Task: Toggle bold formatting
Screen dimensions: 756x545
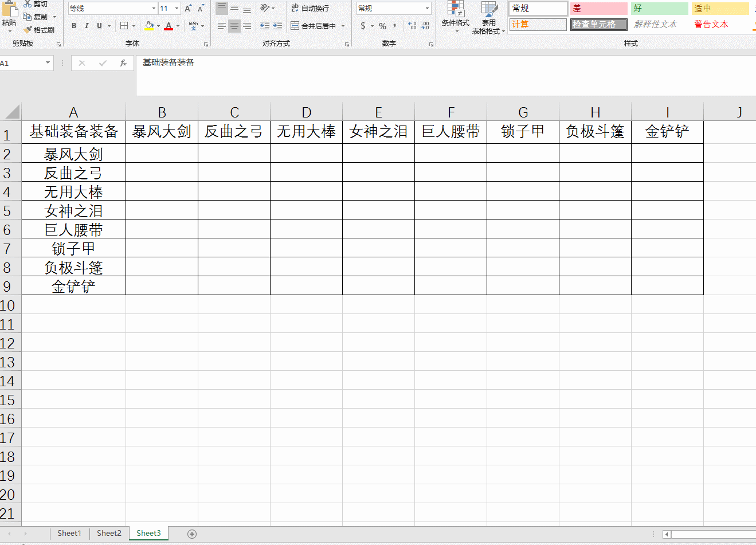Action: click(74, 26)
